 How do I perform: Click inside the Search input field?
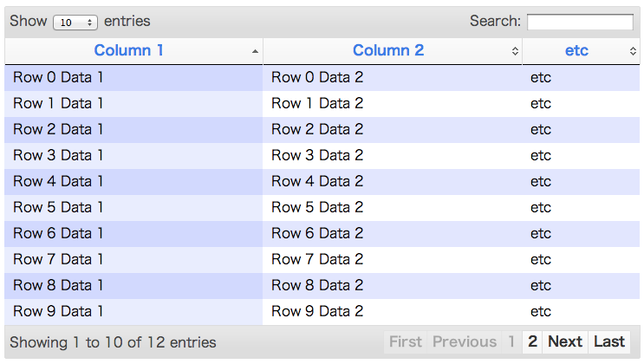580,22
